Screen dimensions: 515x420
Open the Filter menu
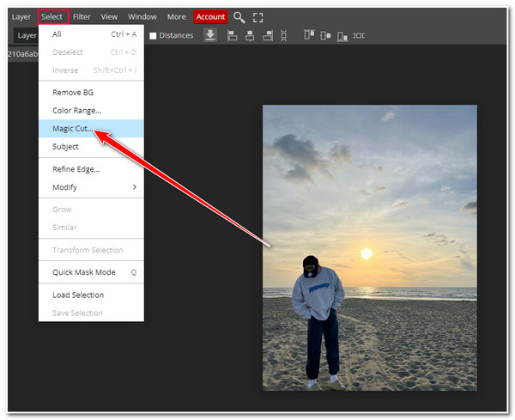tap(82, 16)
